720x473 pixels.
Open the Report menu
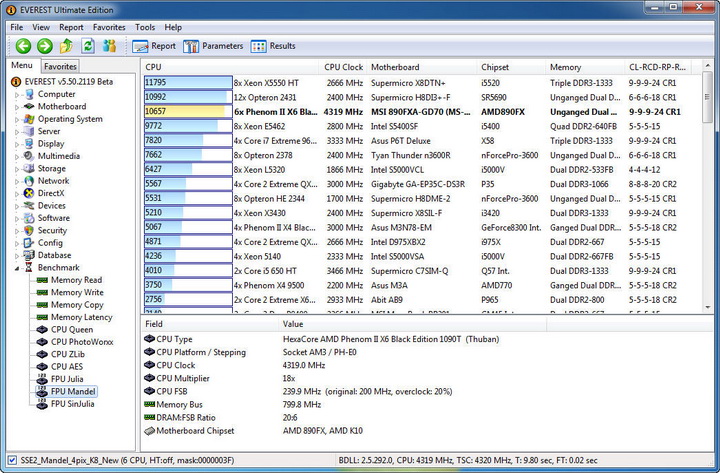coord(71,28)
